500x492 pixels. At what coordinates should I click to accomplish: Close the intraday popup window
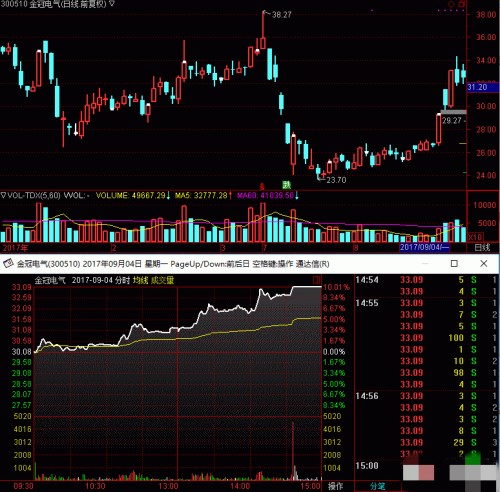(484, 263)
